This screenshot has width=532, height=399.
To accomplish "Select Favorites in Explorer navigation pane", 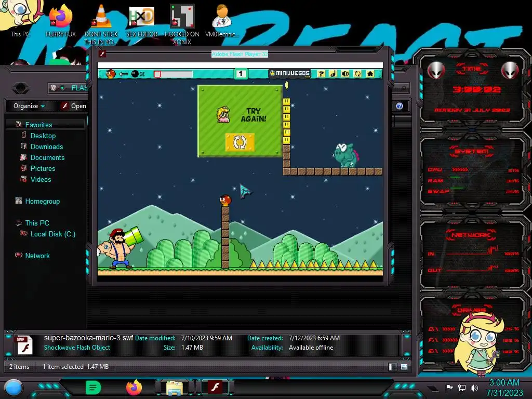I will coord(38,125).
